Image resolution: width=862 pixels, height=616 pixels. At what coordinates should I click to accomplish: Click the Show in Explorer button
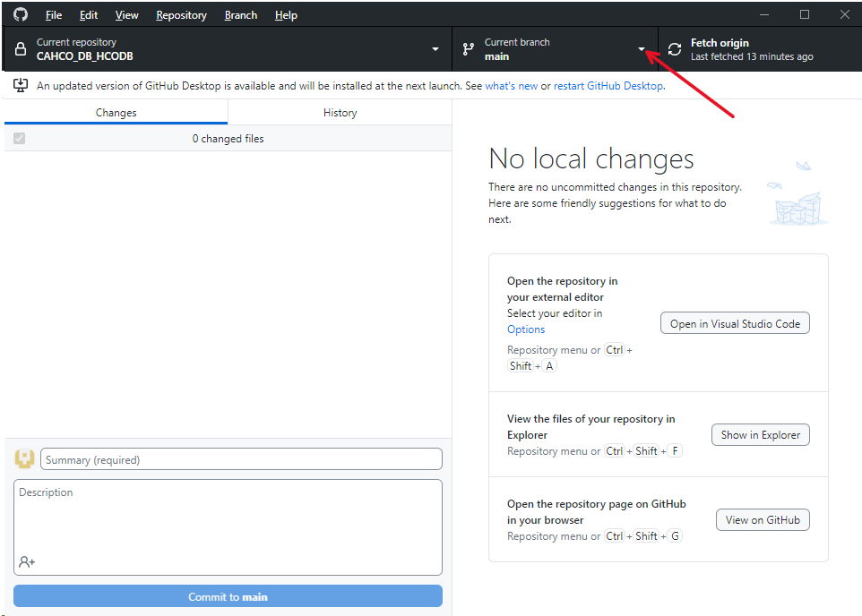point(760,434)
